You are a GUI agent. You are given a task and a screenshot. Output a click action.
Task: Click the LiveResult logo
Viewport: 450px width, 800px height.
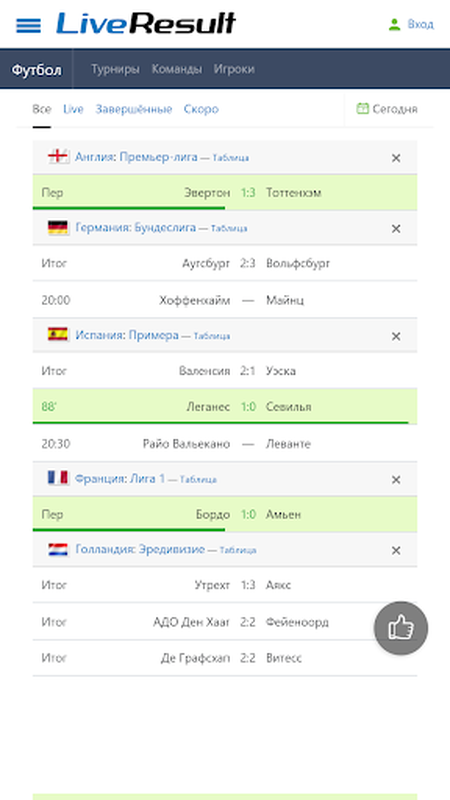click(146, 23)
